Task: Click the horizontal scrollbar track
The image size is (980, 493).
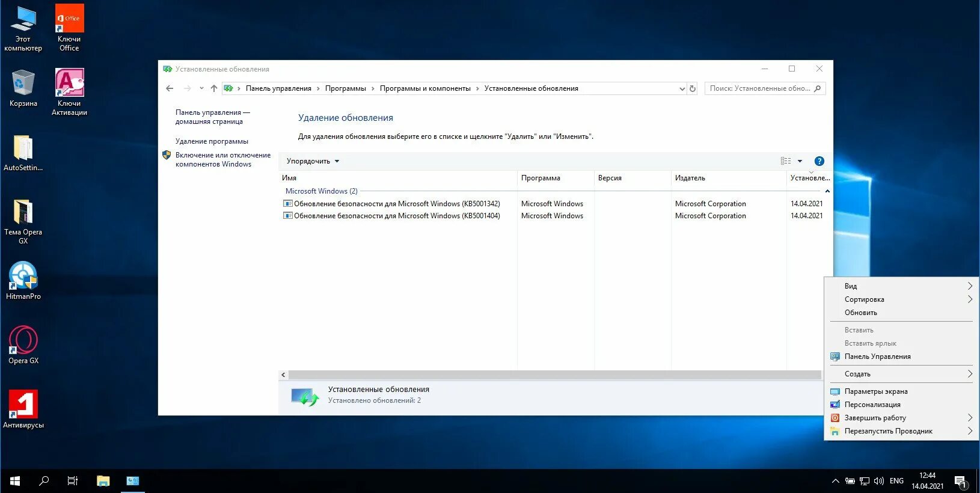Action: click(x=554, y=375)
